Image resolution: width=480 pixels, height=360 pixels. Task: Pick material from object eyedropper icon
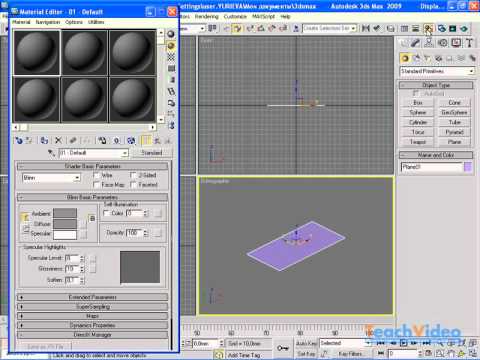tap(51, 153)
